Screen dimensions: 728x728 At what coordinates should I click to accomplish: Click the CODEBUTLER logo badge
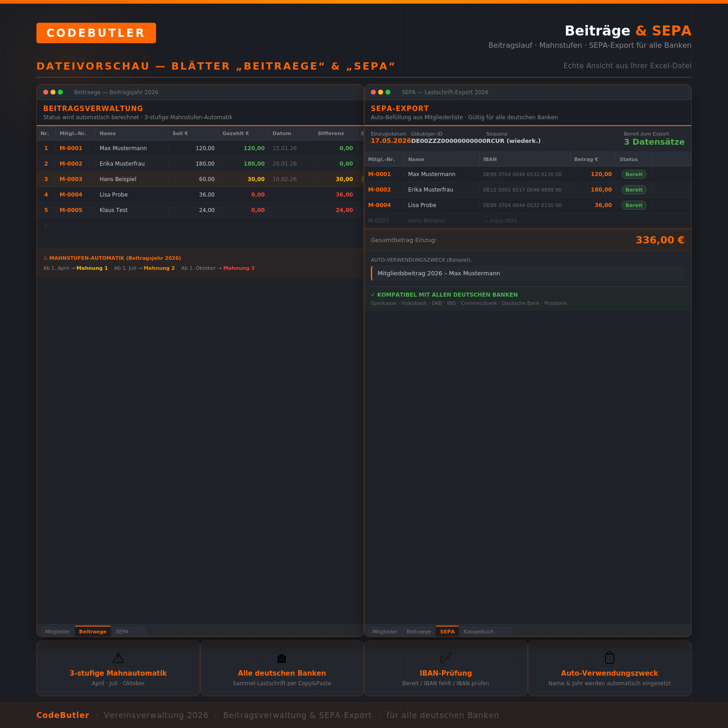pos(96,33)
